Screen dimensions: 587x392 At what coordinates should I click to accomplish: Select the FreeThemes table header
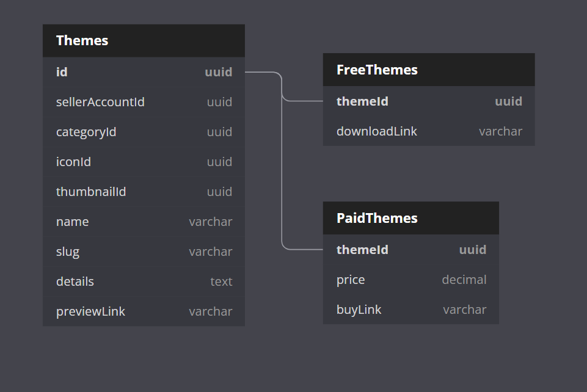[429, 70]
